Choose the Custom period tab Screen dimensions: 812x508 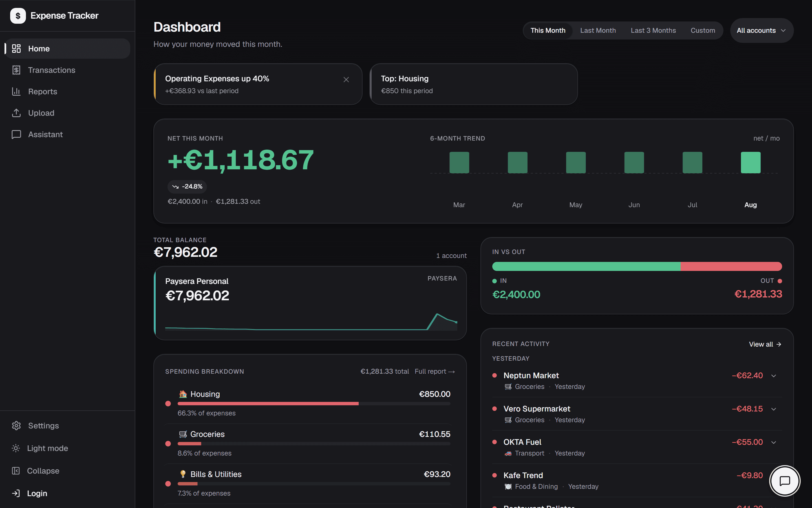[703, 30]
